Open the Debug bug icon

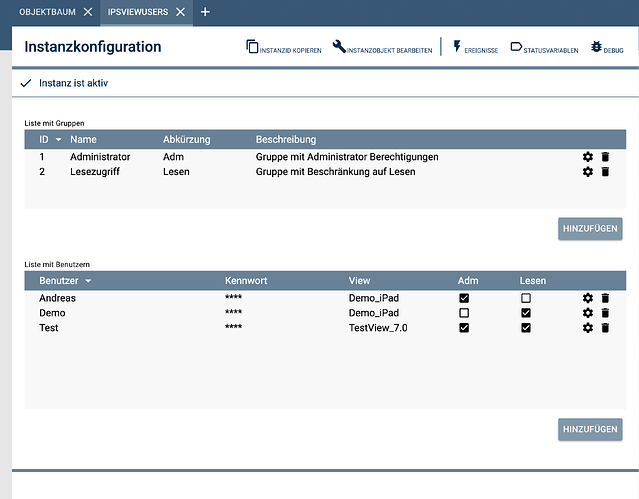tap(607, 47)
